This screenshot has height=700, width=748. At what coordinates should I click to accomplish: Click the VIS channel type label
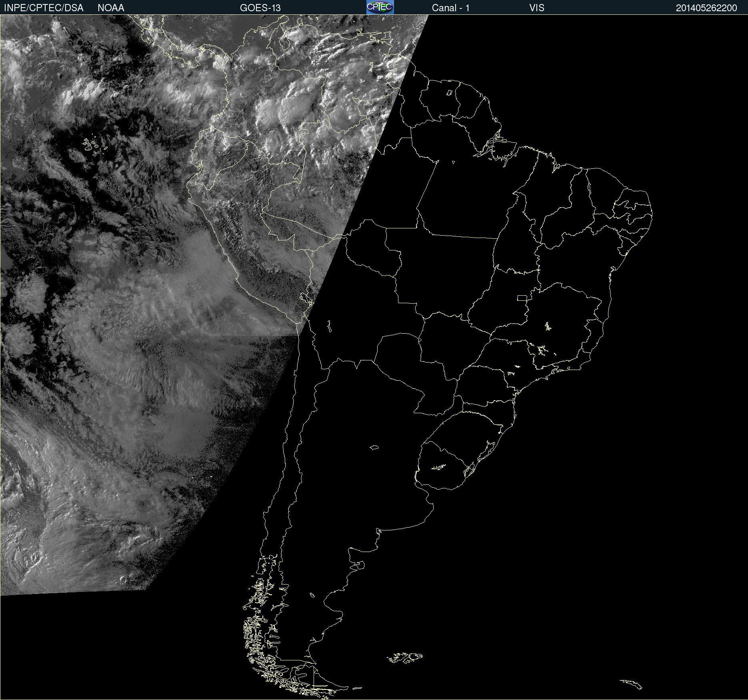click(x=536, y=8)
